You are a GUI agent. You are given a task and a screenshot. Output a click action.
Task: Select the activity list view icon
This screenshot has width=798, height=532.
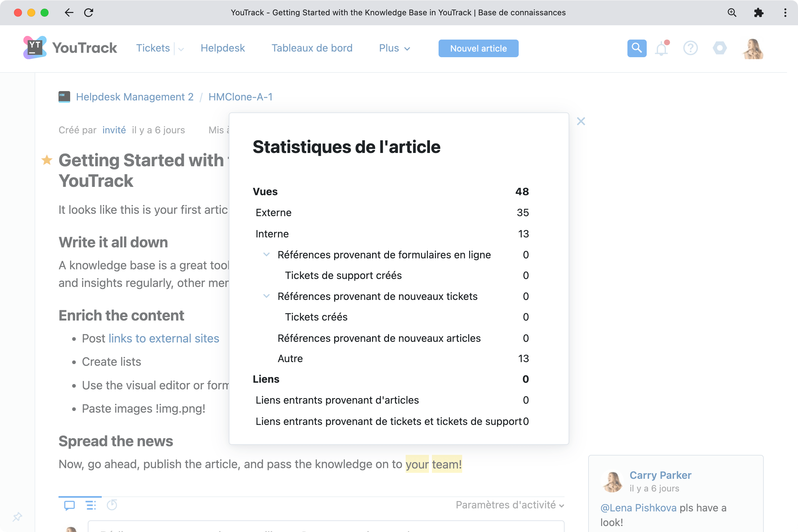pyautogui.click(x=90, y=505)
